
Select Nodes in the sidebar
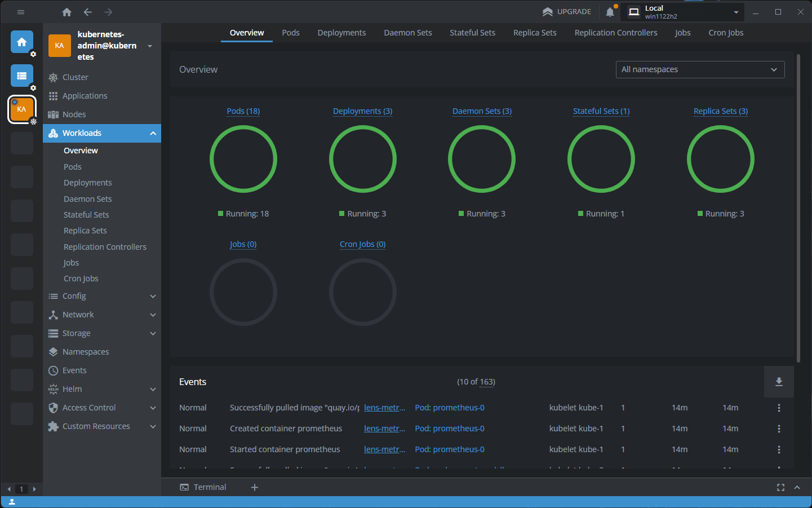click(x=74, y=114)
